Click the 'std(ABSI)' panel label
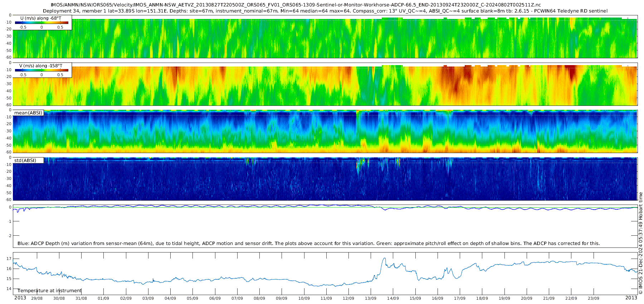 tap(25, 161)
